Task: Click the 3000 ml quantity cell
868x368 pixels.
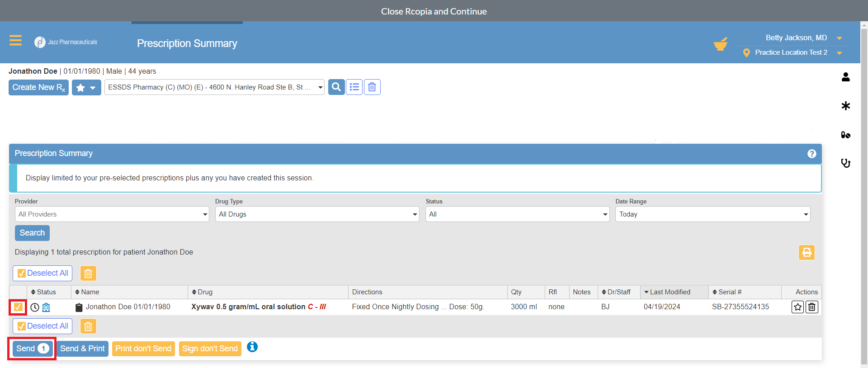Action: (524, 307)
